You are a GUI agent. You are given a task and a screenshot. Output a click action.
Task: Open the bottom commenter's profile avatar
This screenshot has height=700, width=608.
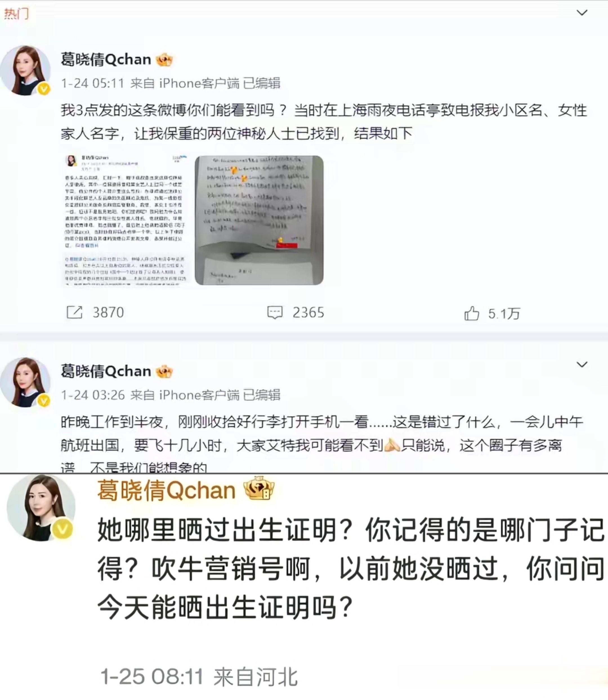[x=41, y=508]
